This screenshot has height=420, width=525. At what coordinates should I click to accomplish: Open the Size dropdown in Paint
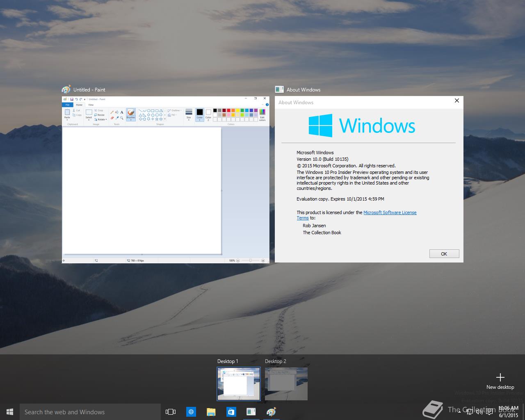[x=189, y=114]
